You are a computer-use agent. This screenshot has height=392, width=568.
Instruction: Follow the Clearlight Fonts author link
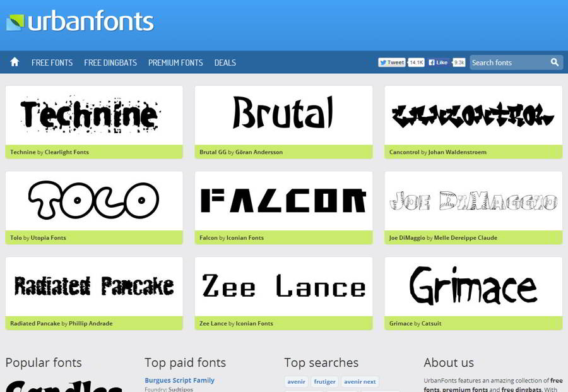coord(67,152)
